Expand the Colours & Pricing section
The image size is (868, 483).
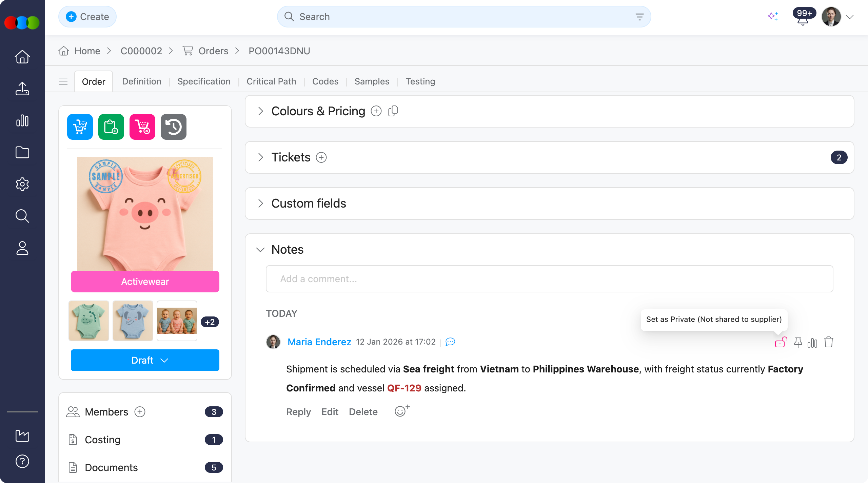[x=260, y=111]
